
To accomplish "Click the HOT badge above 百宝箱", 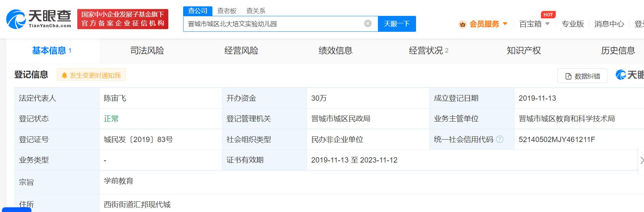I will point(548,14).
